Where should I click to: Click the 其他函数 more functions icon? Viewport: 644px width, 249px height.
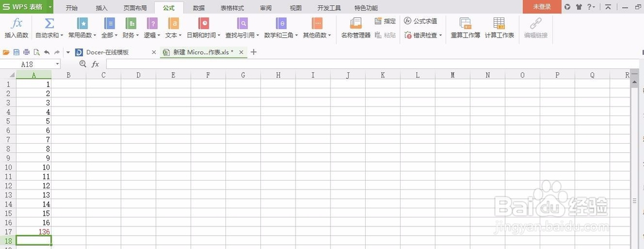317,23
